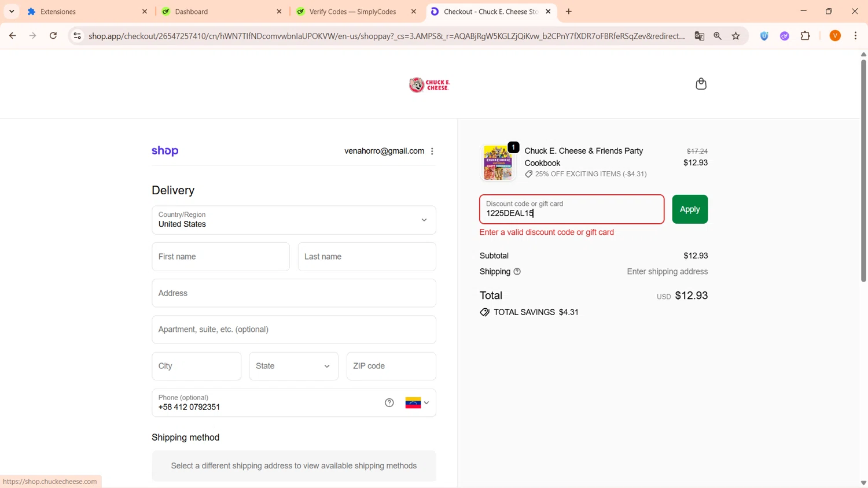The height and width of the screenshot is (488, 868).
Task: Click the 'Enter a valid discount code' error
Action: tap(547, 232)
